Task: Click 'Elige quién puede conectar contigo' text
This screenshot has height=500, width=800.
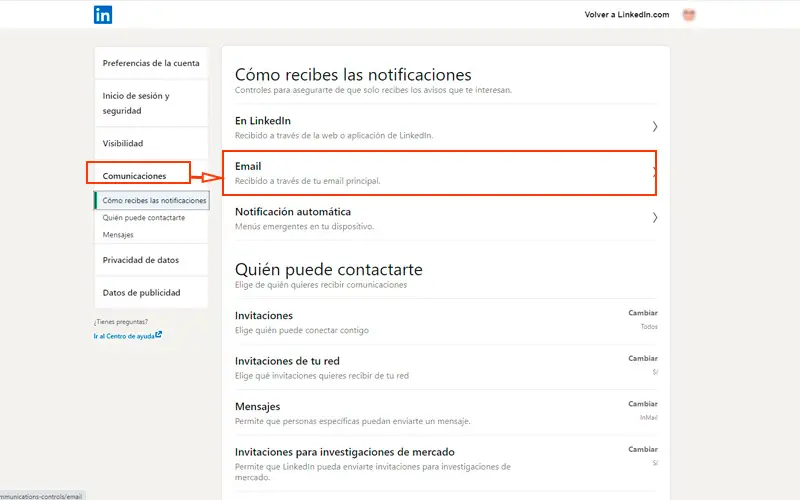Action: (302, 330)
